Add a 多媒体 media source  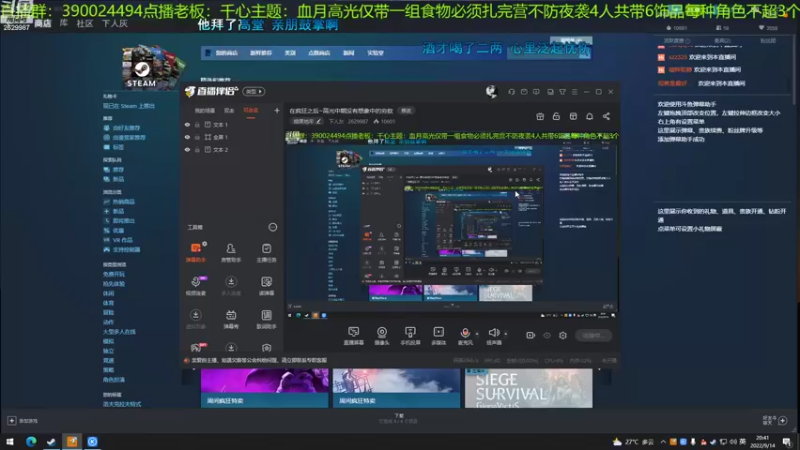point(439,336)
